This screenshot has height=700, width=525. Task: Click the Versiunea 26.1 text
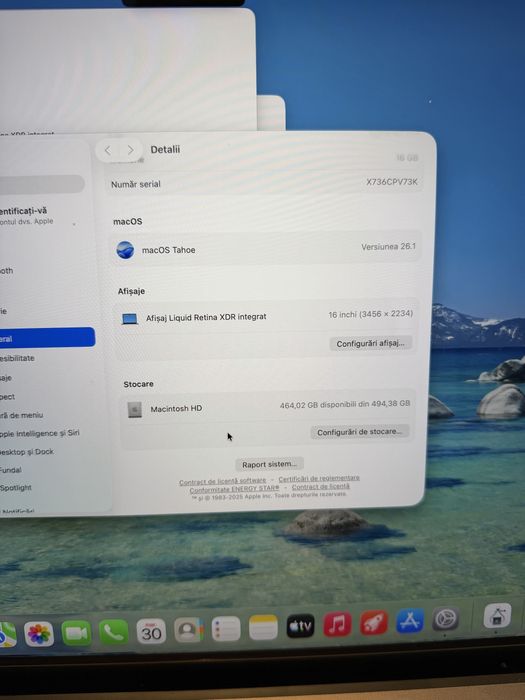tap(388, 246)
